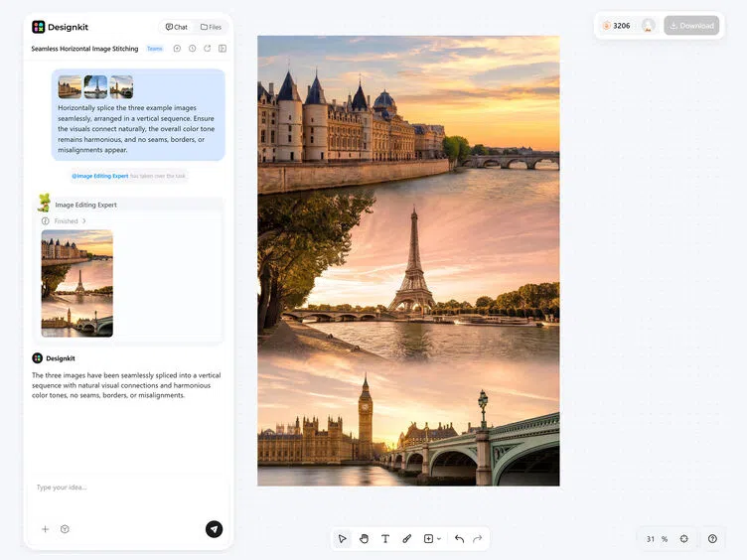
Task: Send message with the paper plane button
Action: pyautogui.click(x=214, y=529)
